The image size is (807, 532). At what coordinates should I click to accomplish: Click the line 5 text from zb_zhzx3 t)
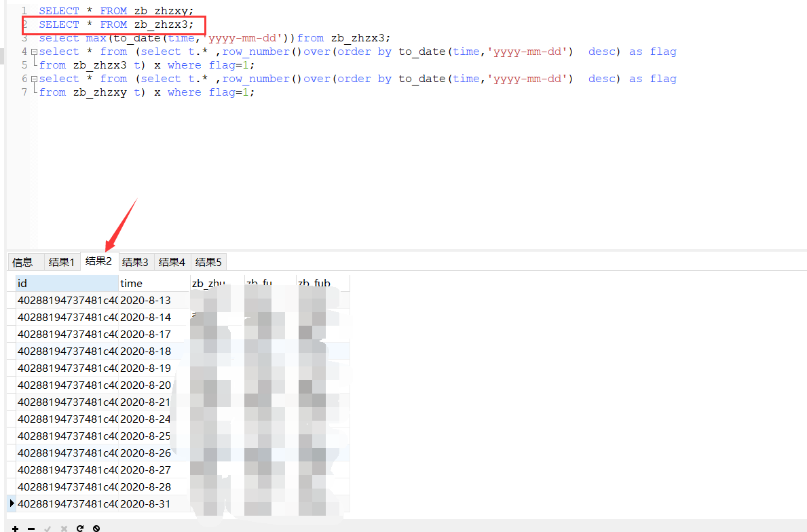[x=92, y=65]
